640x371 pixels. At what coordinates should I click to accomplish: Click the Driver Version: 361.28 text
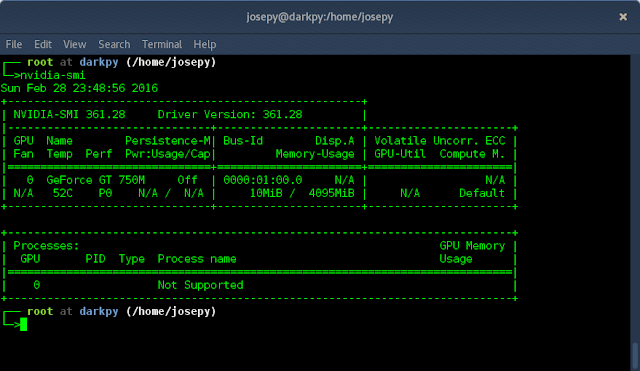click(x=230, y=114)
